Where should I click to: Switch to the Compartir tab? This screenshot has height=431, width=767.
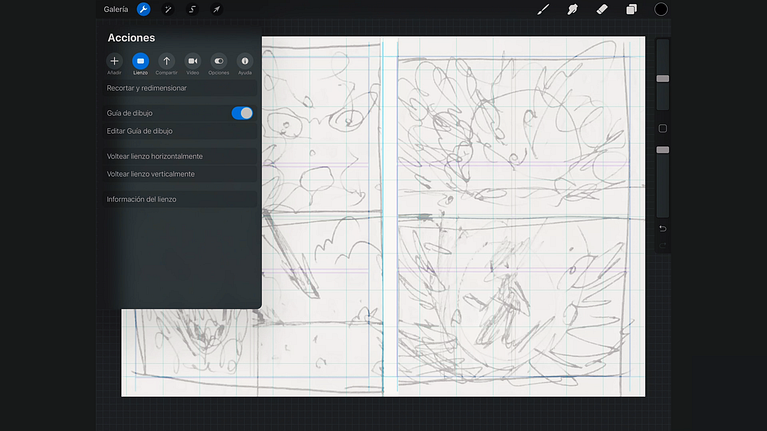click(x=166, y=62)
